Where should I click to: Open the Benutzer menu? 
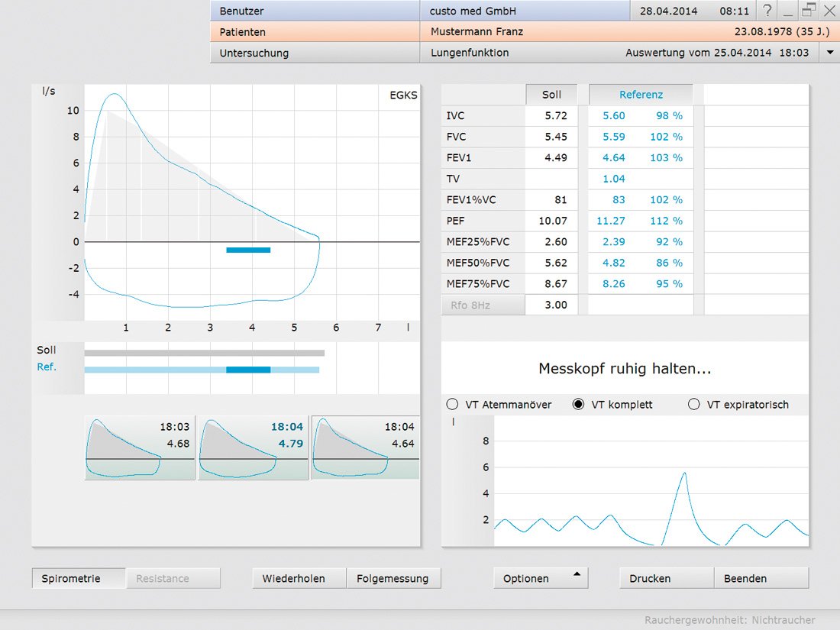(x=313, y=11)
